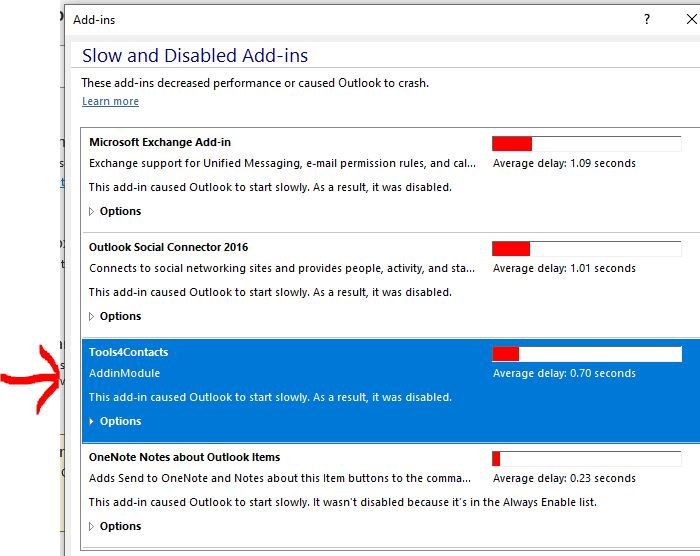The height and width of the screenshot is (556, 700).
Task: Close the Add-ins dialog
Action: pyautogui.click(x=692, y=19)
